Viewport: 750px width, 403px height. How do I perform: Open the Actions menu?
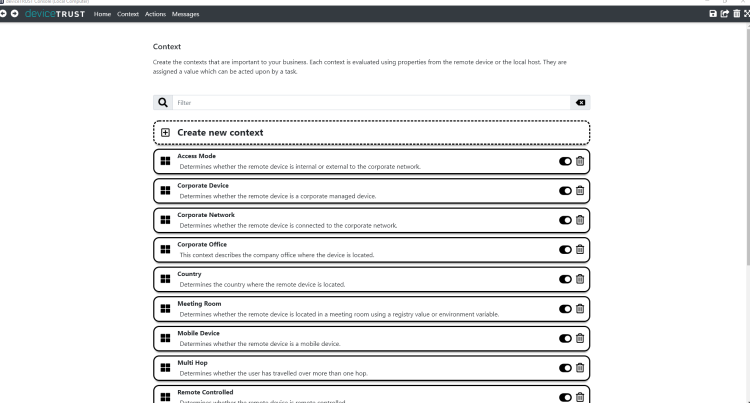click(155, 14)
